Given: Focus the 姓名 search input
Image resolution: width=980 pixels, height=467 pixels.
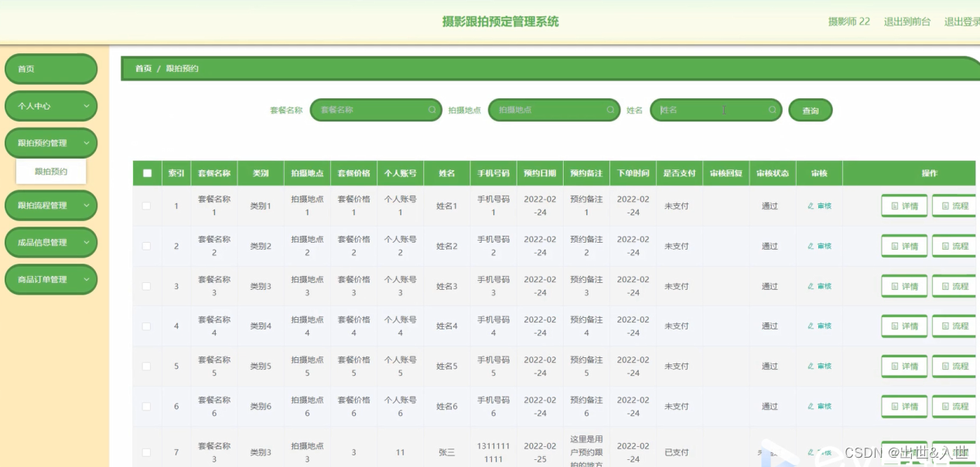Looking at the screenshot, I should 715,110.
